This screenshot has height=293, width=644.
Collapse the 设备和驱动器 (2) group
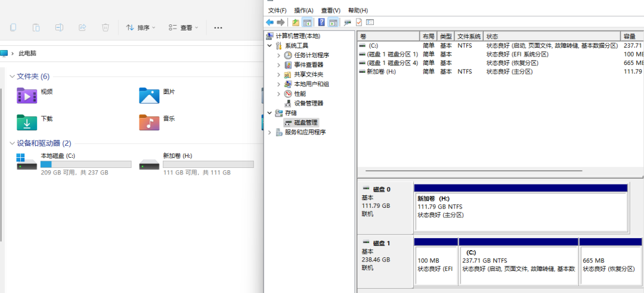click(x=12, y=143)
